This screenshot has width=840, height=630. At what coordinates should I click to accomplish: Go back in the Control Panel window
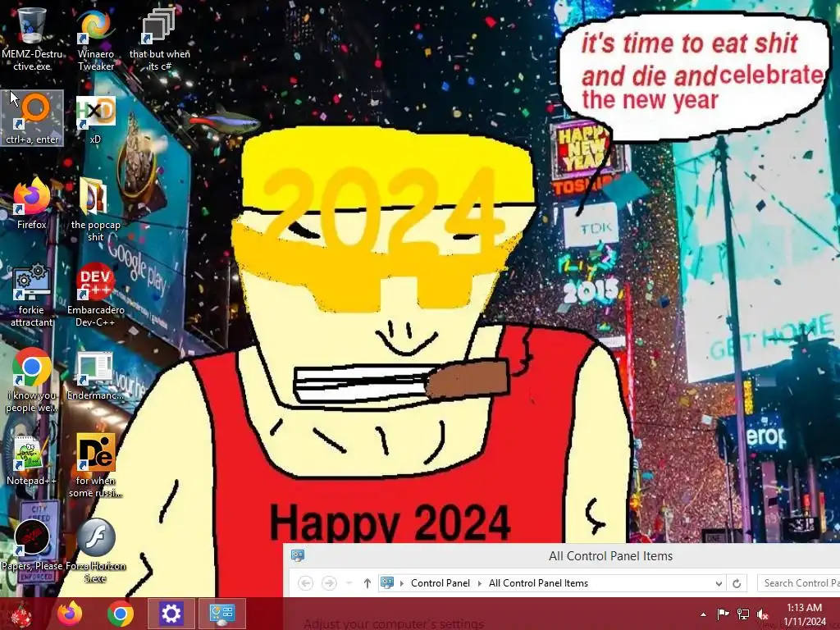pyautogui.click(x=306, y=583)
